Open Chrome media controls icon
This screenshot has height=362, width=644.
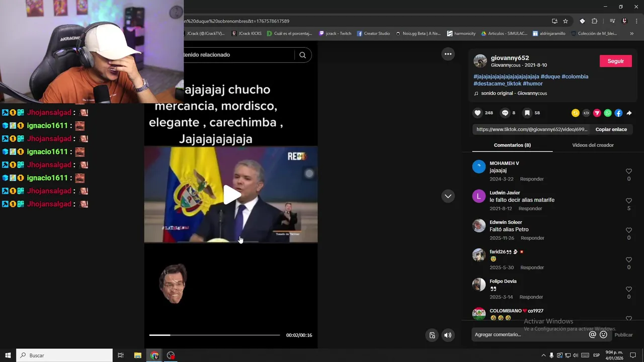tap(612, 21)
